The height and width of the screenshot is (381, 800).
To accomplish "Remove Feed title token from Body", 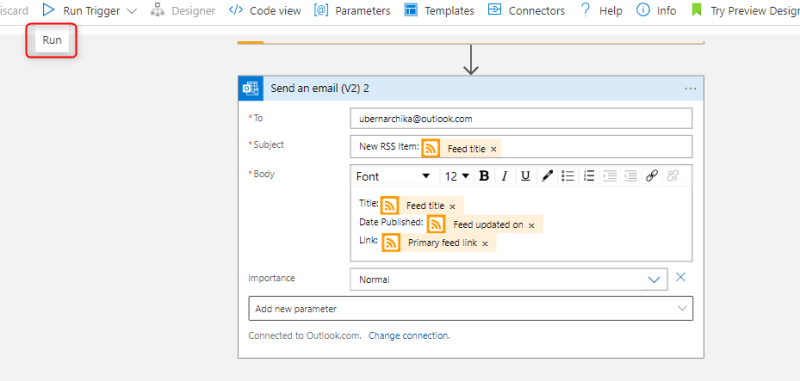I will click(452, 207).
